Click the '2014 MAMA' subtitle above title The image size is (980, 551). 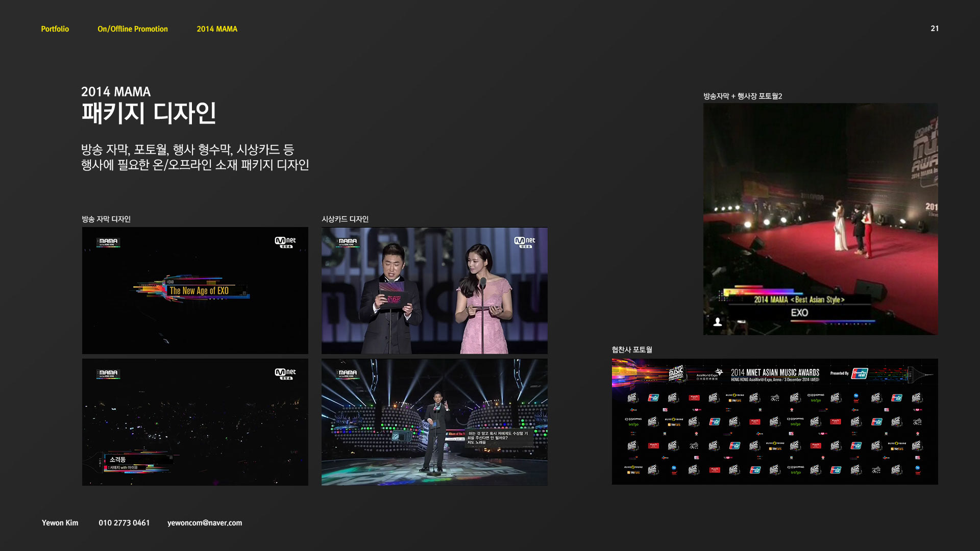point(116,92)
